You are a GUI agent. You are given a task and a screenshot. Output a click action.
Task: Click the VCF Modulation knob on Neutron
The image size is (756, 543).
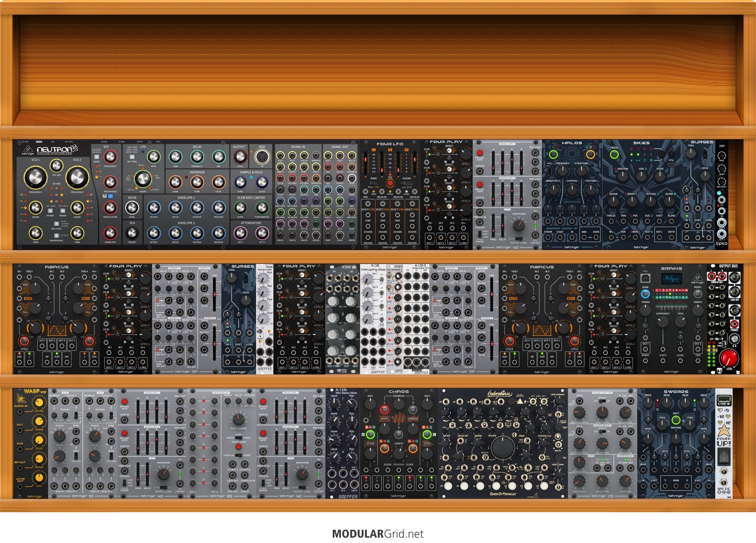click(x=110, y=208)
